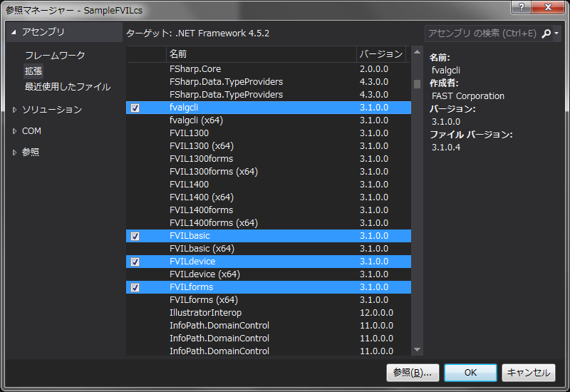Select the 拡張 category

click(33, 71)
